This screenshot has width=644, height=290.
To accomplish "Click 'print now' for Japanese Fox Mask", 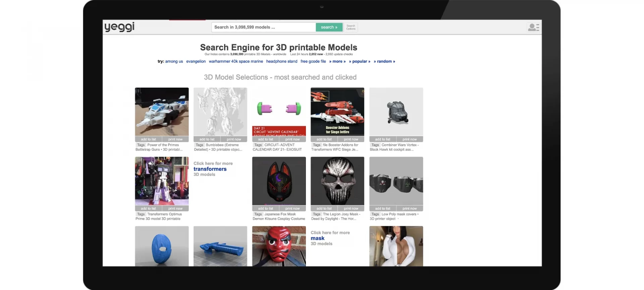I will (292, 208).
